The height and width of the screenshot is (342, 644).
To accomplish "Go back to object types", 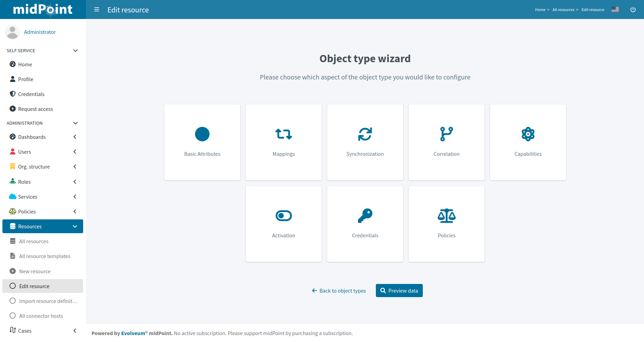I will point(339,291).
